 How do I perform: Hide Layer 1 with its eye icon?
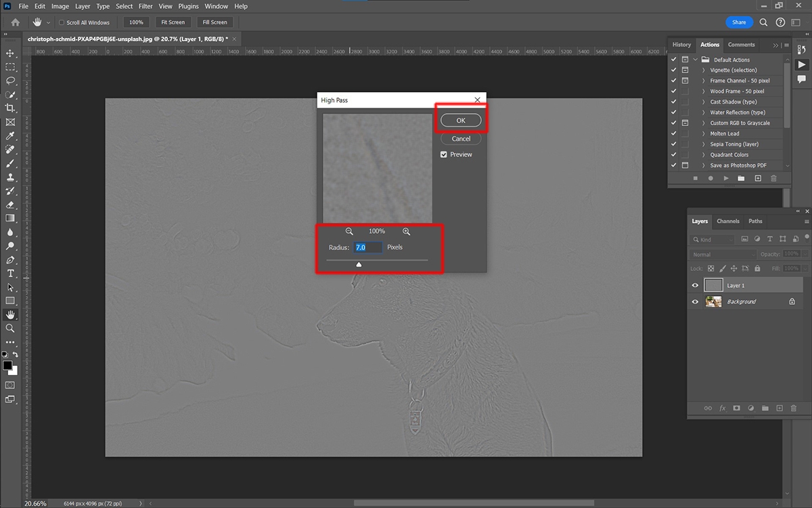tap(695, 285)
